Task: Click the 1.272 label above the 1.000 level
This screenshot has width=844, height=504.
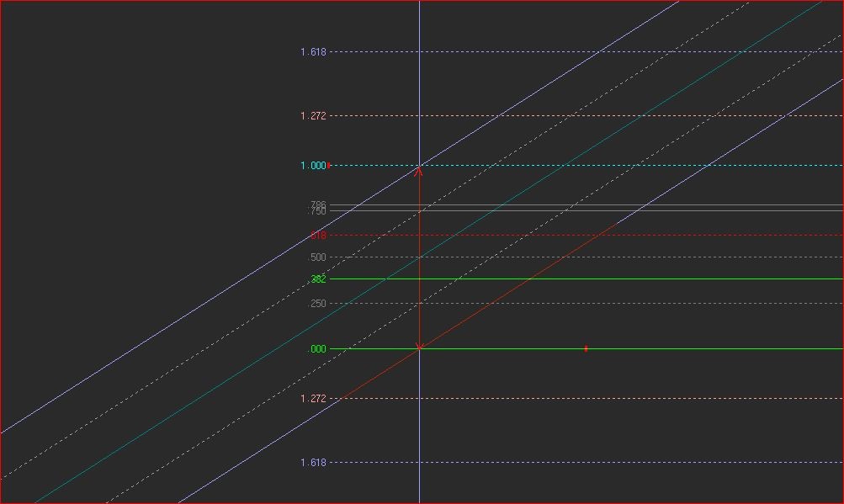Action: (313, 116)
